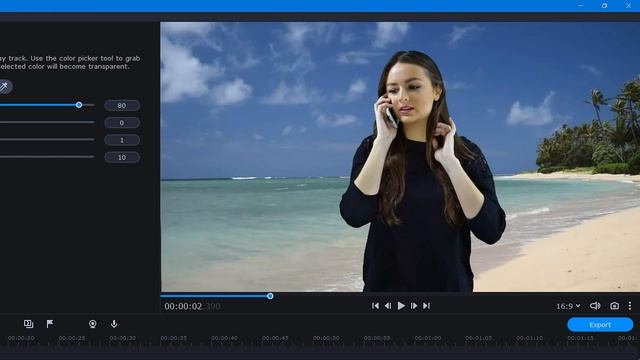
Task: Record audio with the microphone icon
Action: coord(114,324)
